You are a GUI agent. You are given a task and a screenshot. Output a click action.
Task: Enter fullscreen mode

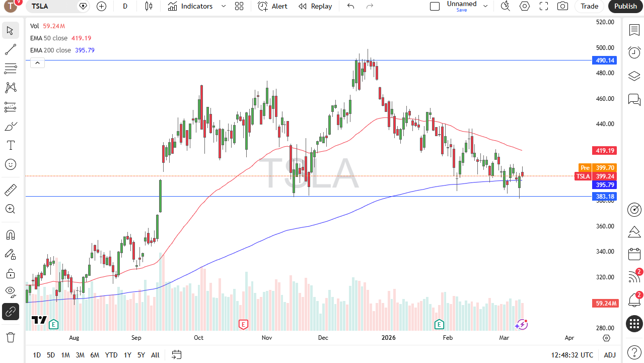[x=544, y=6]
